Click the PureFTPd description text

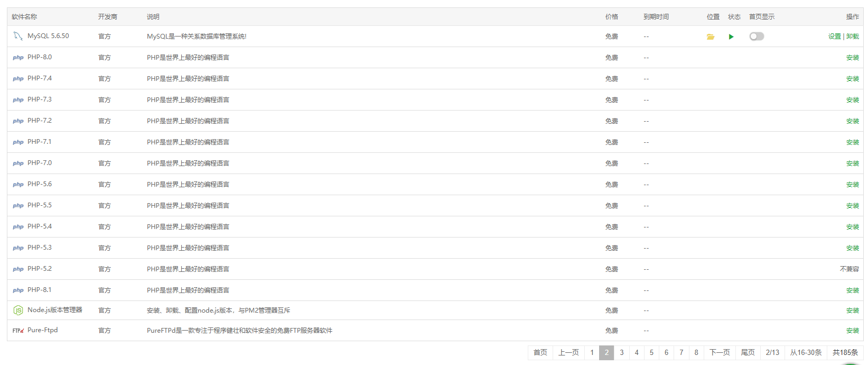[240, 331]
